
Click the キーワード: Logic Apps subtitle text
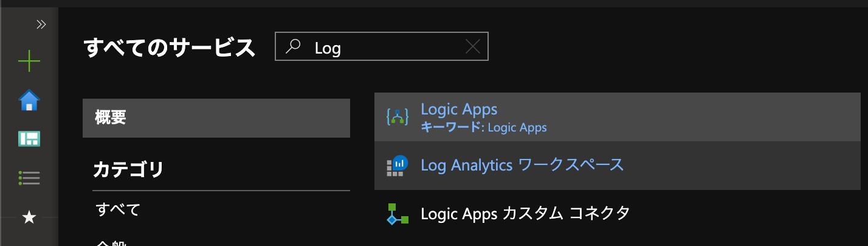[x=483, y=128]
